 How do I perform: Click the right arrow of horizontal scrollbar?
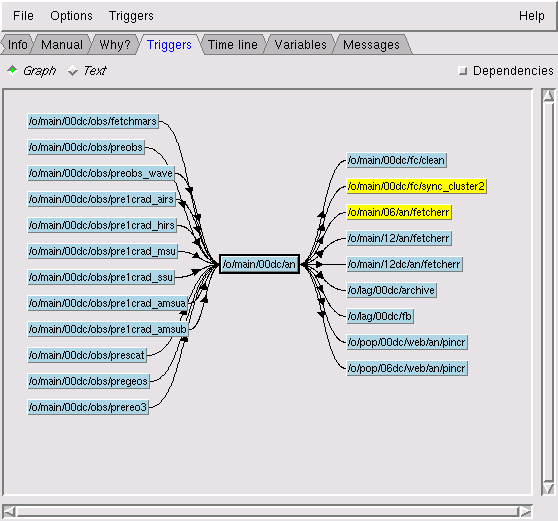tap(525, 511)
